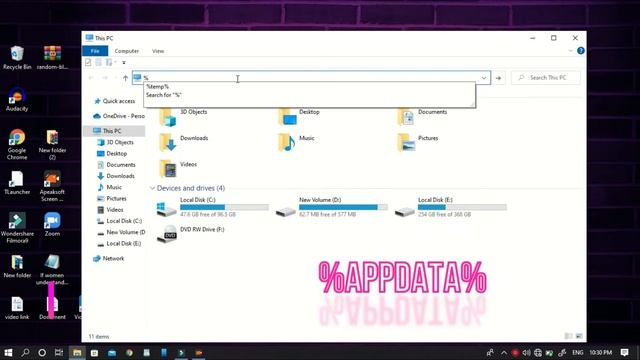Open the Music folder in main pane

point(296,143)
